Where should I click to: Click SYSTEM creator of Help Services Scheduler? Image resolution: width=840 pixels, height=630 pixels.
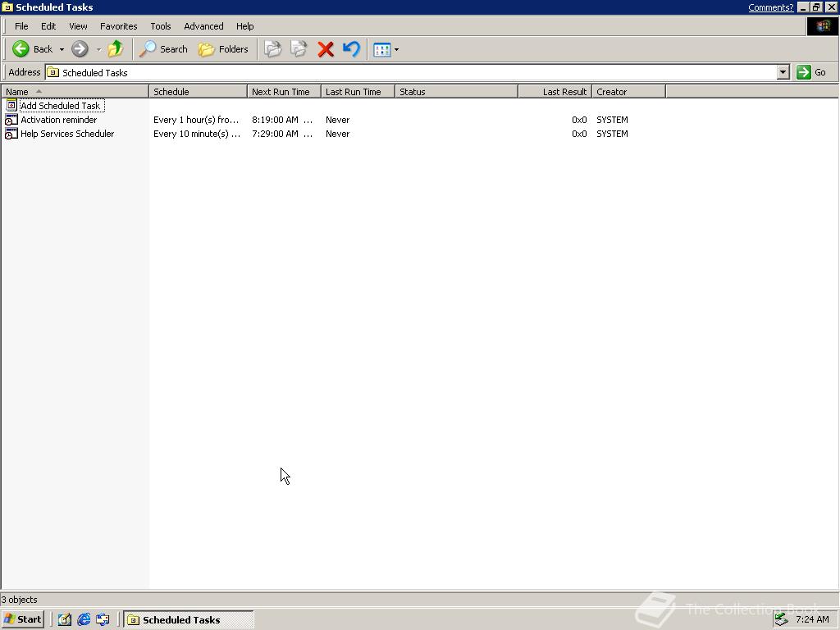point(612,134)
